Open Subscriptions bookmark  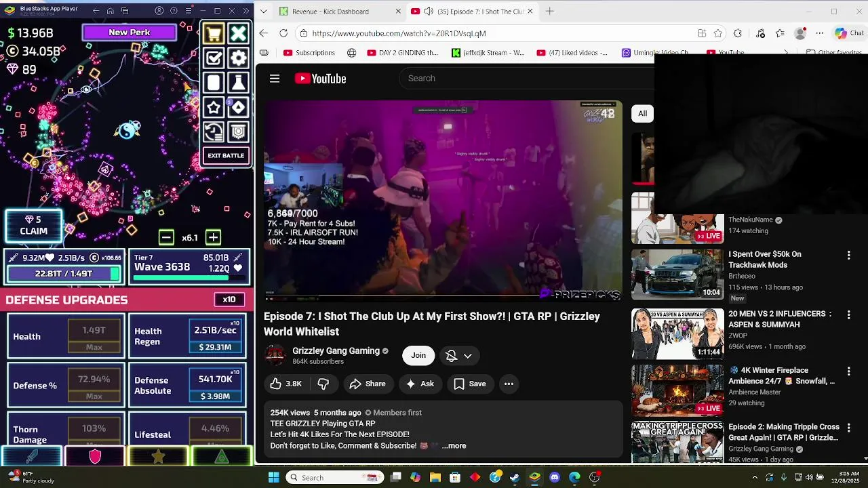pos(309,52)
